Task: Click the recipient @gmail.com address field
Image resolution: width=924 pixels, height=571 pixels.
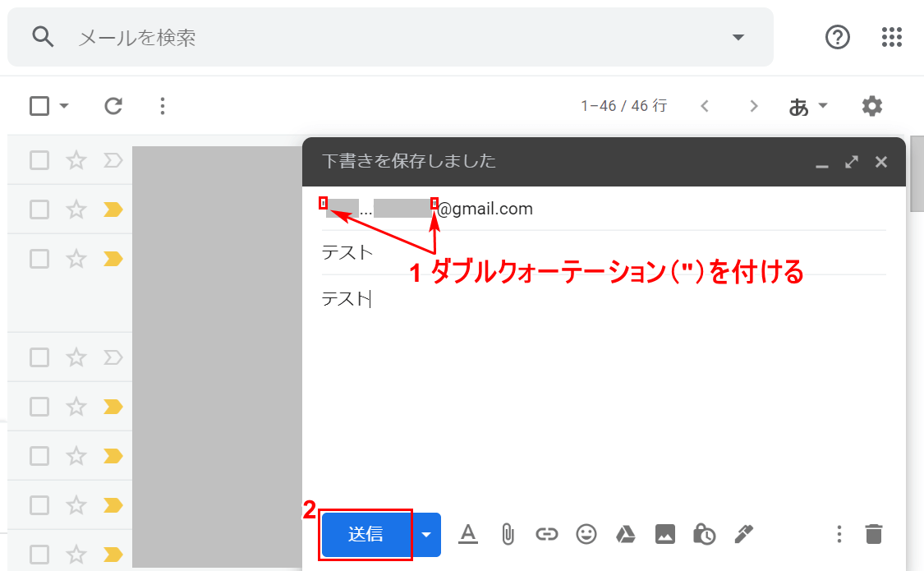Action: 604,209
